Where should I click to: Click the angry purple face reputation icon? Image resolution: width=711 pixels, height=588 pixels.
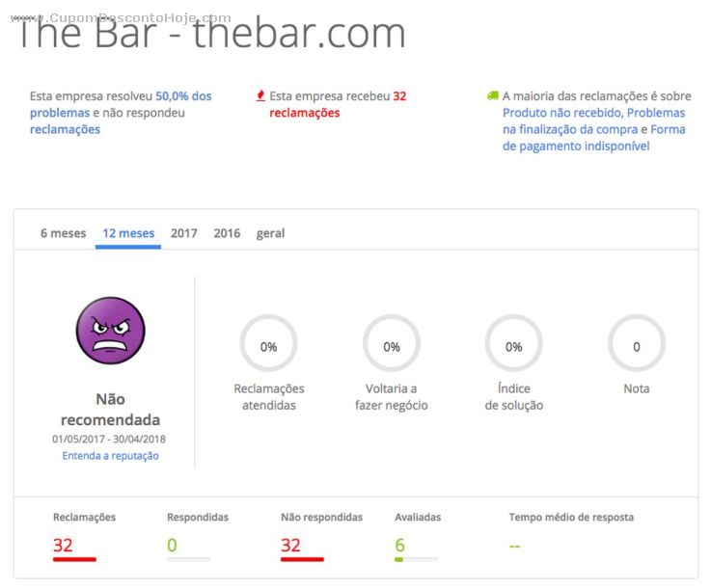(x=110, y=331)
